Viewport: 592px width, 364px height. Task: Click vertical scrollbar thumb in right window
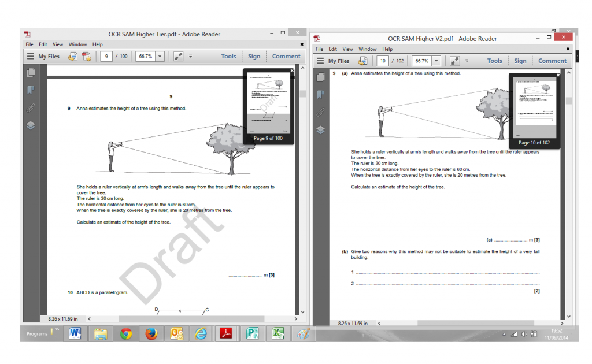[568, 101]
